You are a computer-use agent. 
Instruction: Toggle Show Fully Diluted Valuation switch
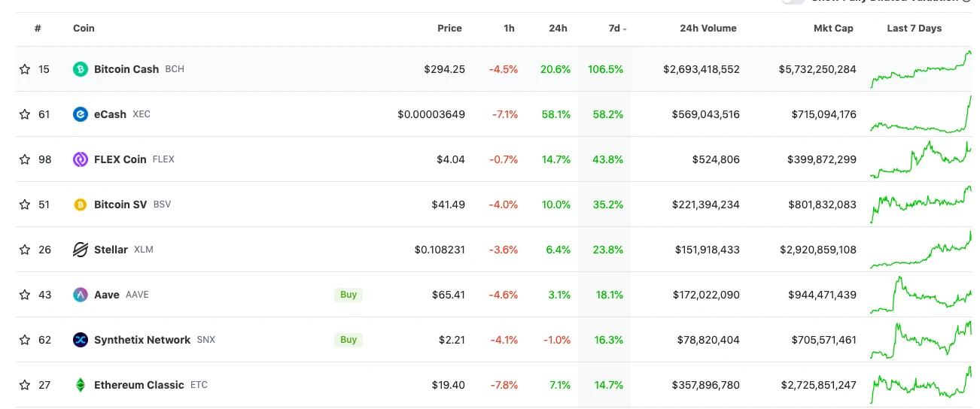[793, 2]
